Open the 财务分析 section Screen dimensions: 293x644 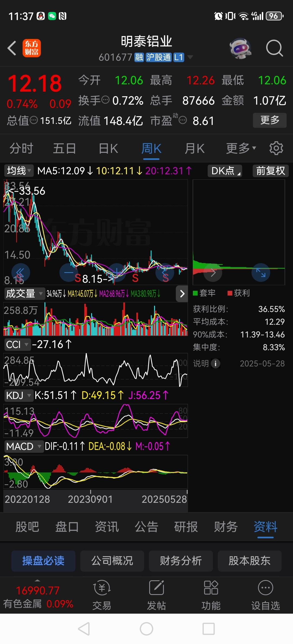pos(181,561)
